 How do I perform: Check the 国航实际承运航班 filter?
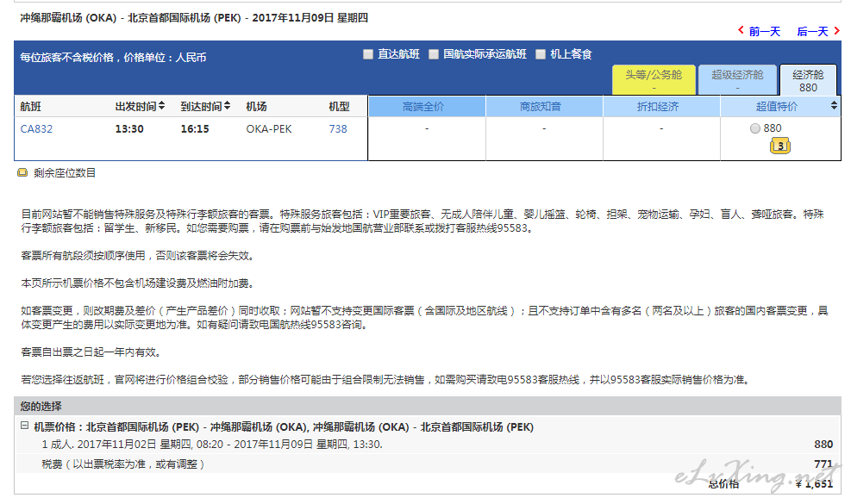(435, 54)
